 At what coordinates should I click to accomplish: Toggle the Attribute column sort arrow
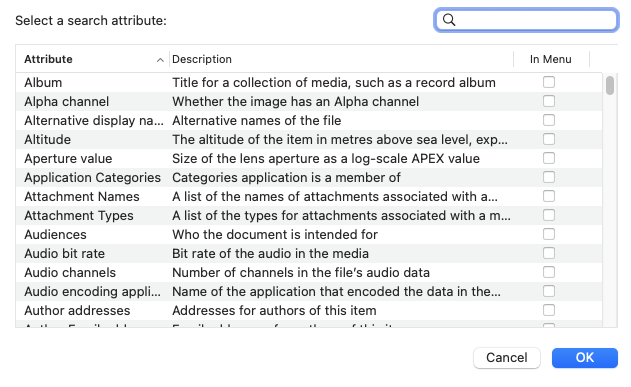[x=160, y=60]
